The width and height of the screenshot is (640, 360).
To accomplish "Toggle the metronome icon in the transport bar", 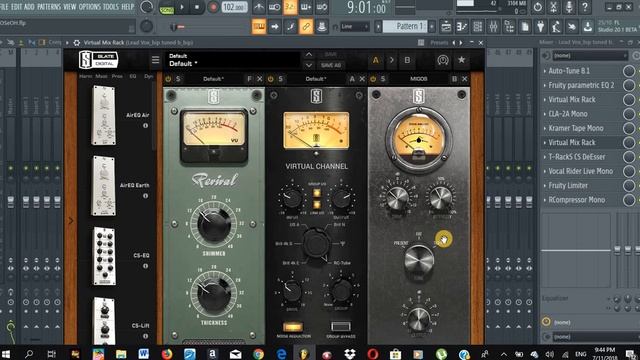I will [259, 7].
